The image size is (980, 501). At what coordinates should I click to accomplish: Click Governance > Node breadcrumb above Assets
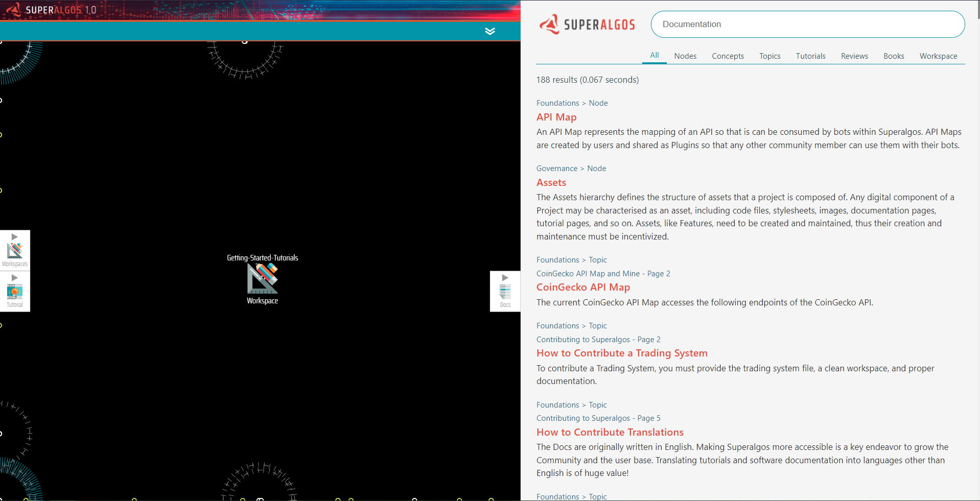tap(571, 169)
